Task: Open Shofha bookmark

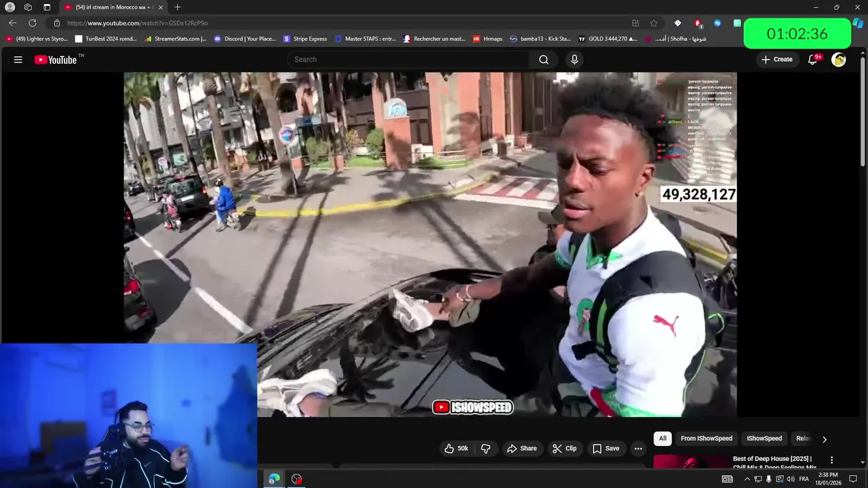Action: point(675,39)
